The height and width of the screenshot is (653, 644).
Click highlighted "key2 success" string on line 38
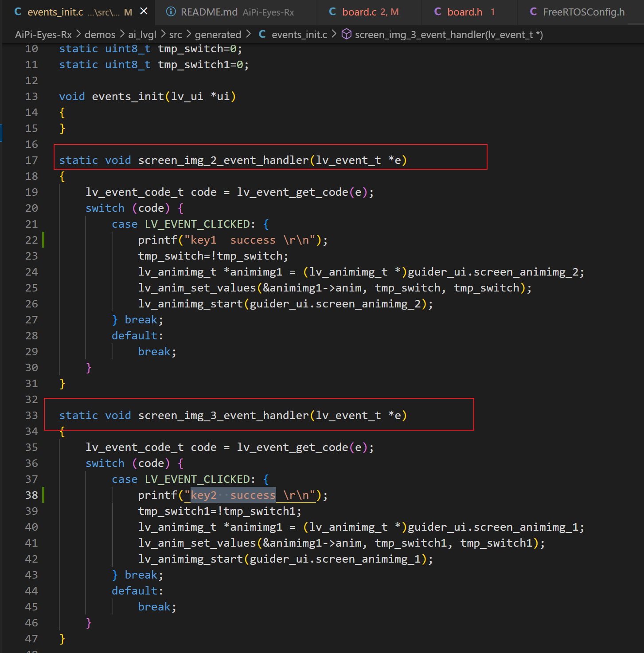(233, 495)
